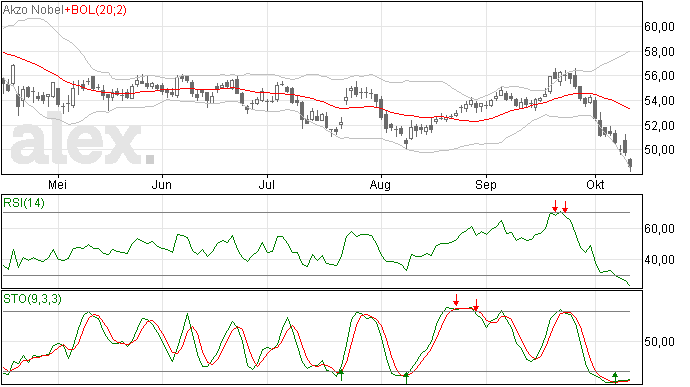Click the 60,00 price axis value

[659, 27]
